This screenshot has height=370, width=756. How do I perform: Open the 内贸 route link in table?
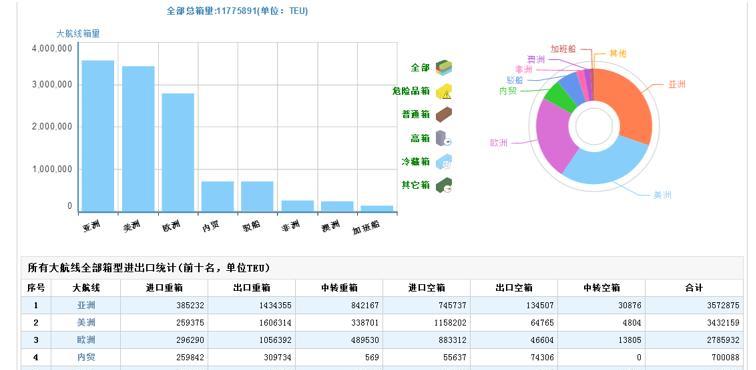point(86,357)
